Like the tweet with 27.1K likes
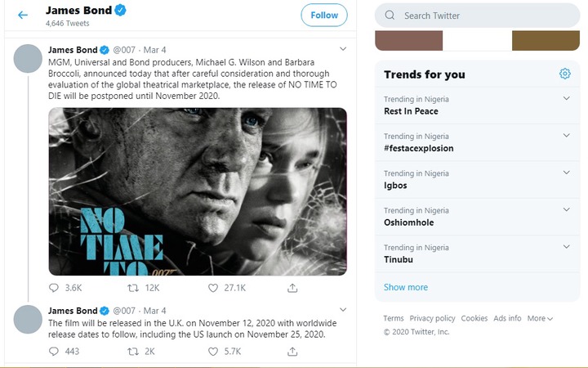The image size is (588, 368). pyautogui.click(x=213, y=288)
